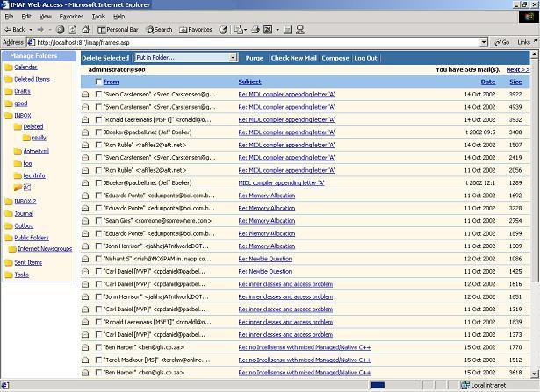Click the History icon in toolbar
This screenshot has width=540, height=392.
[223, 30]
